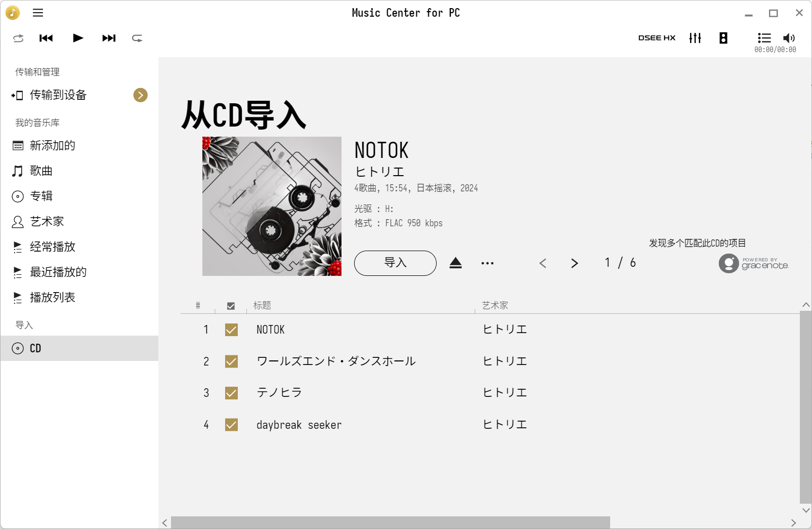Click the ヒトリエ artist on daybreak seeker row

pos(505,424)
